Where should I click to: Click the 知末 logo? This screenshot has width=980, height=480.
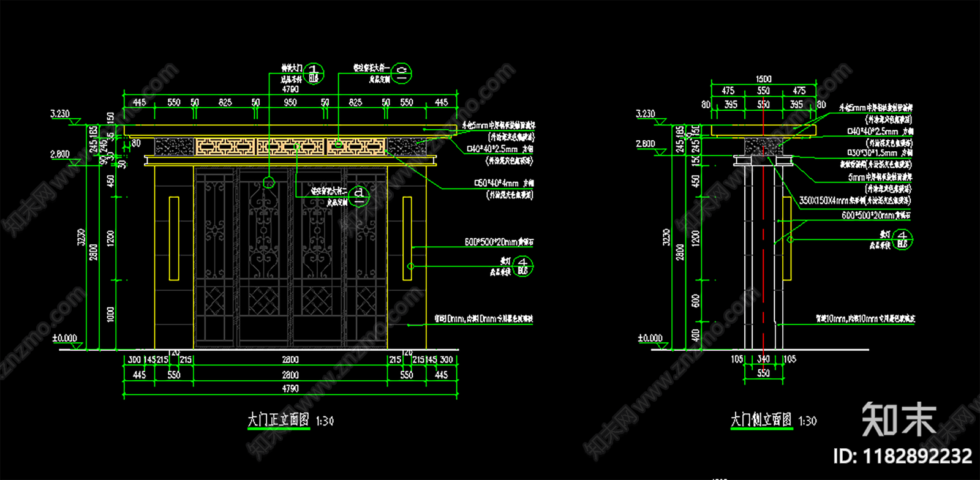[x=899, y=419]
